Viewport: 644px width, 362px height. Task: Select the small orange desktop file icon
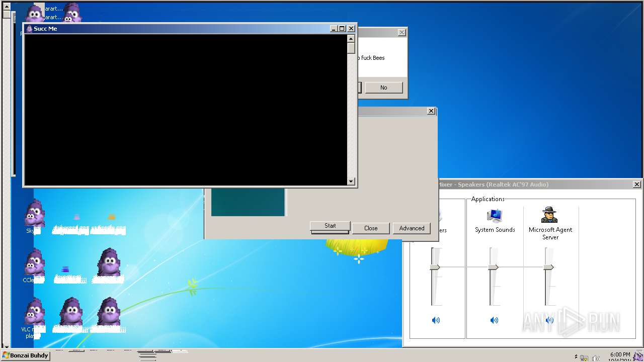[112, 217]
